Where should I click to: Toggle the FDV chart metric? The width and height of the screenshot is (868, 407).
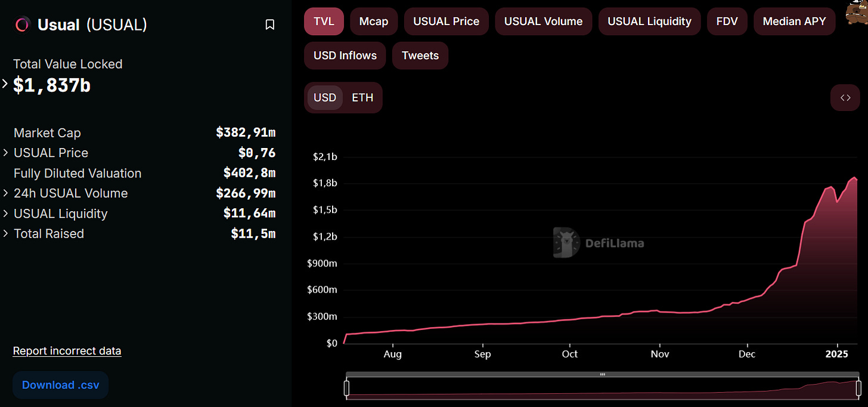tap(727, 21)
